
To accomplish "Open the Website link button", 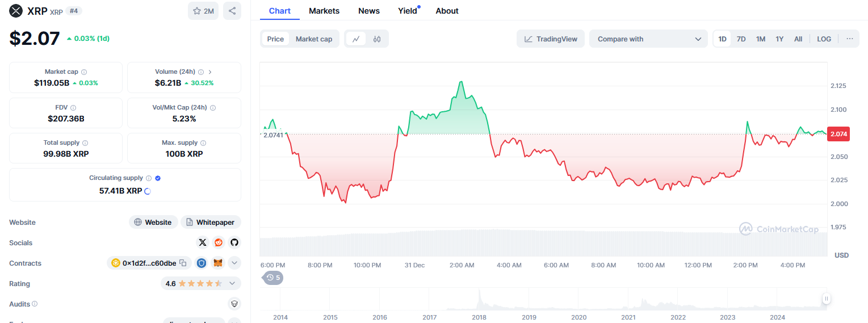I will point(153,222).
